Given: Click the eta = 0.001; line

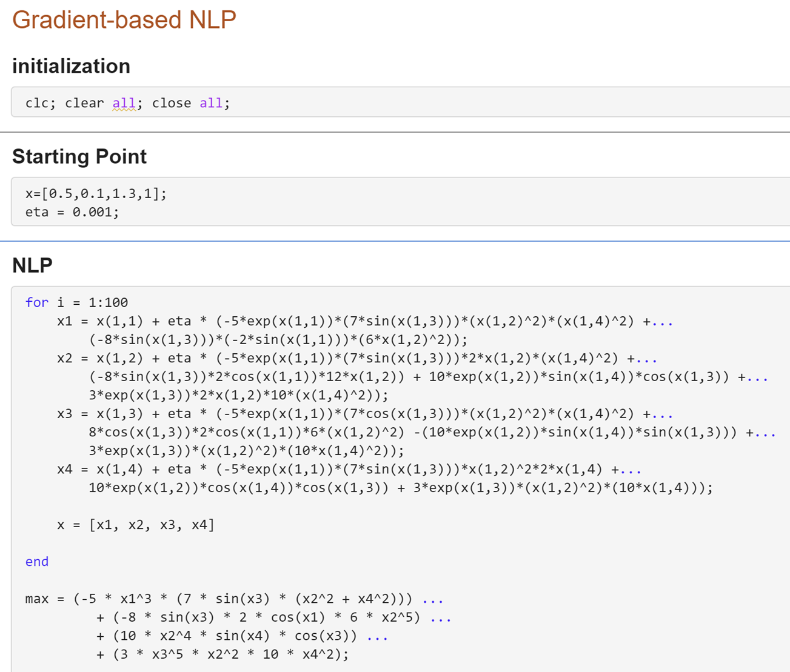Looking at the screenshot, I should click(x=72, y=212).
